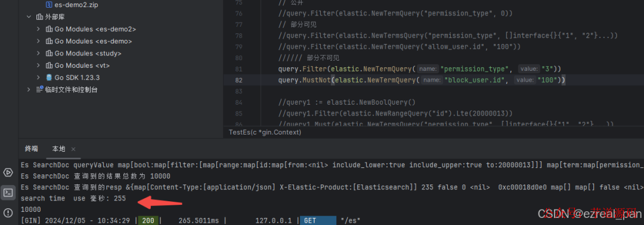Open the Terminal tool window icon
Viewport: 644px width, 225px height.
(x=8, y=192)
